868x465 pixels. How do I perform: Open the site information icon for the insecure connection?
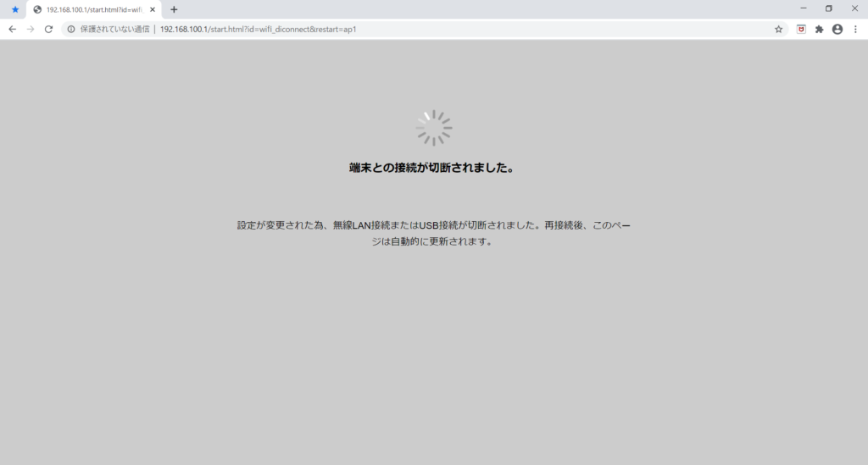coord(71,30)
